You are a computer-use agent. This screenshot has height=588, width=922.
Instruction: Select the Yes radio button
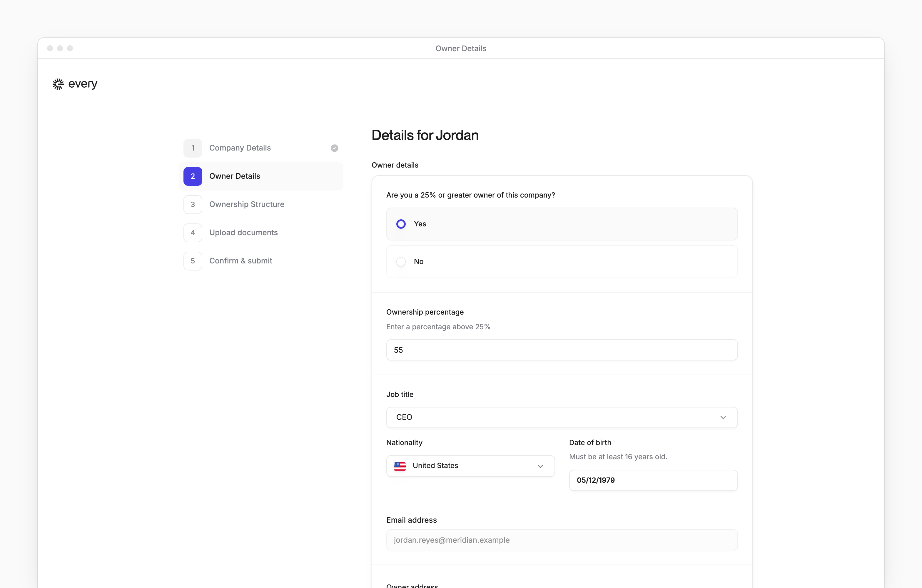click(401, 224)
